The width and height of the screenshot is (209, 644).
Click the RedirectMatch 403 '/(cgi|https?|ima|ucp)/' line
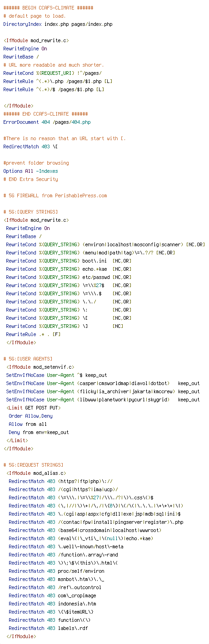click(63, 489)
